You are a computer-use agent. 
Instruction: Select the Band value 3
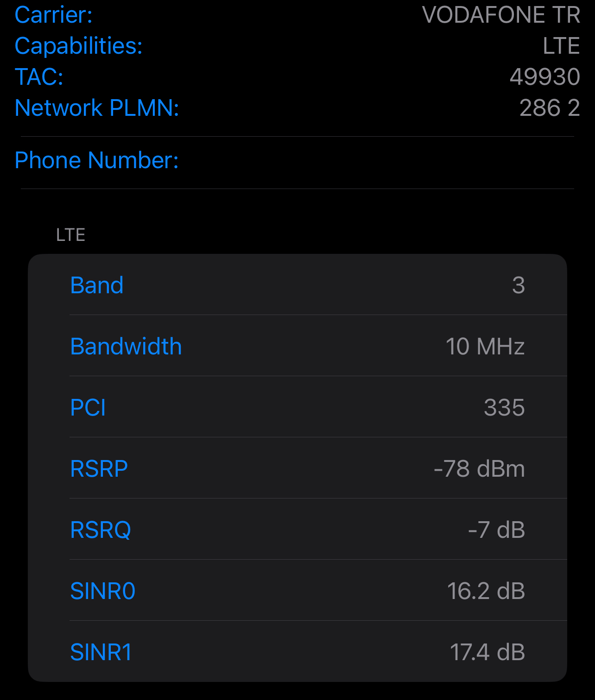pyautogui.click(x=519, y=285)
